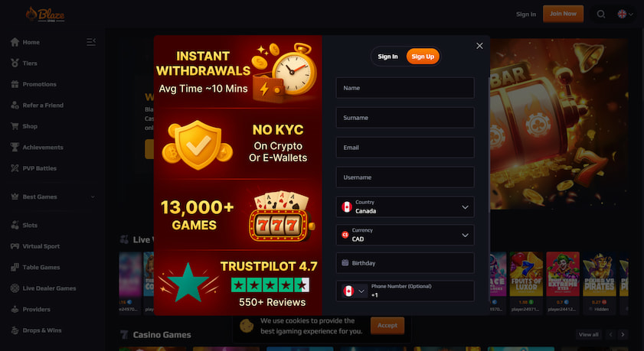Image resolution: width=644 pixels, height=351 pixels.
Task: Click the Email input field
Action: pyautogui.click(x=405, y=148)
